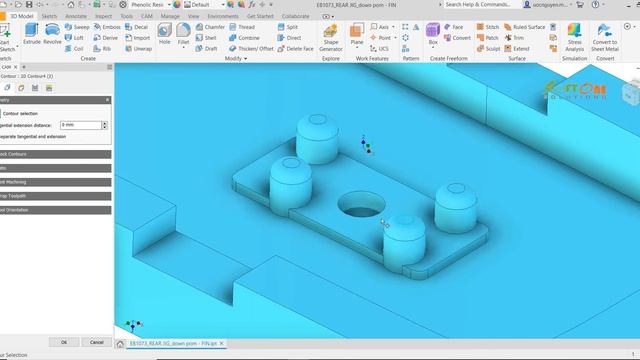Open the Shape Generator
This screenshot has height=360, width=640.
pos(331,38)
